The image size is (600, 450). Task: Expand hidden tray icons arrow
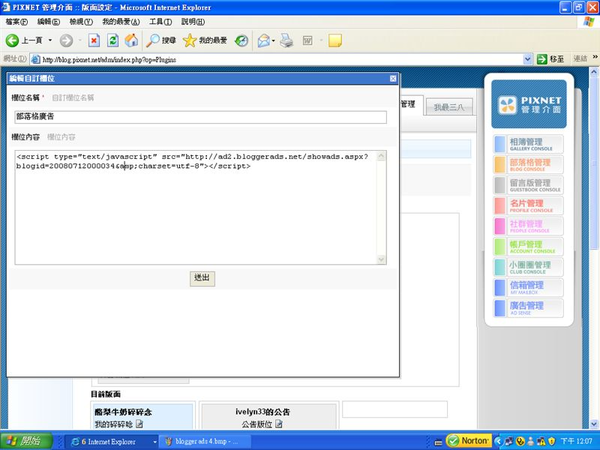click(x=498, y=442)
